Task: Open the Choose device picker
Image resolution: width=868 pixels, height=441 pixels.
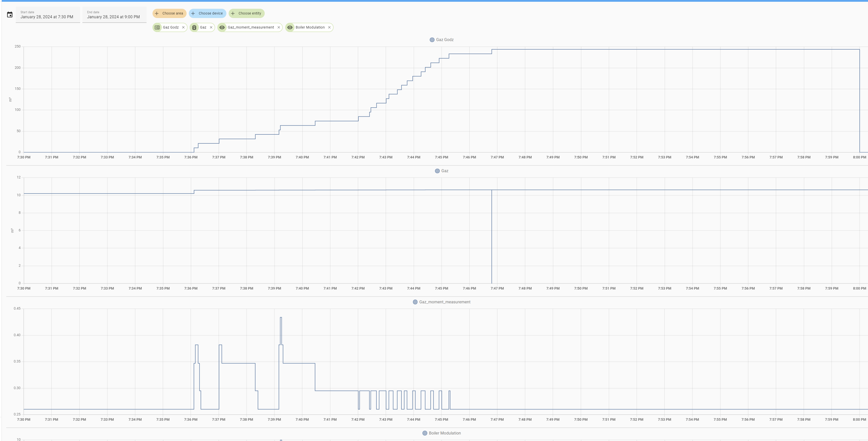Action: coord(207,14)
